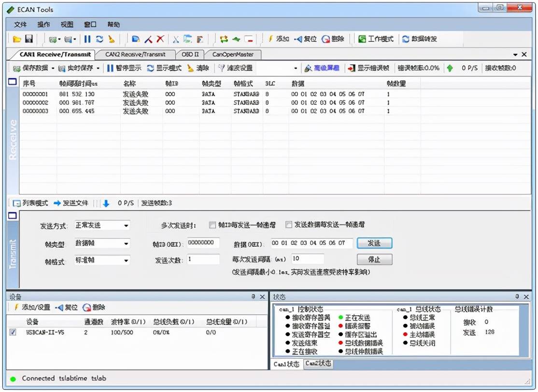Open the 操作 menu
The width and height of the screenshot is (538, 392).
point(43,24)
